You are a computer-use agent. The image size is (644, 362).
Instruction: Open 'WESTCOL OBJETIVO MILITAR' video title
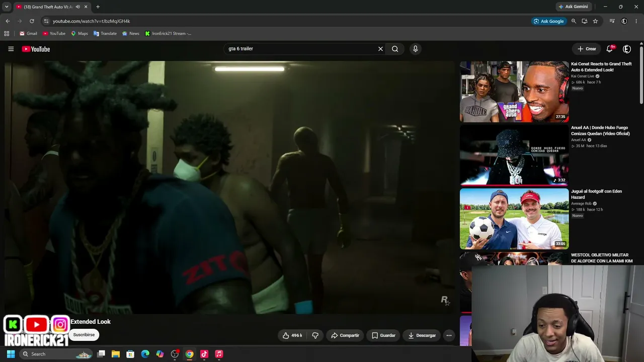coord(602,258)
